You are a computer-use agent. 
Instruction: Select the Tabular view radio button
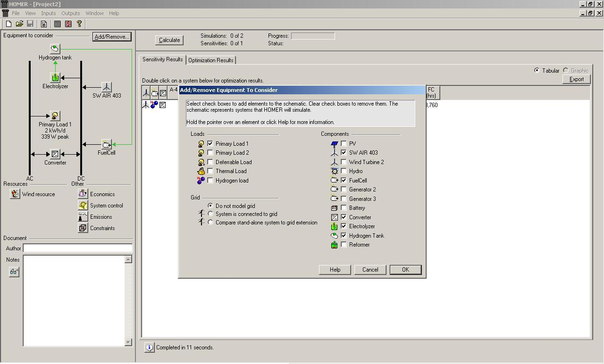pos(537,71)
